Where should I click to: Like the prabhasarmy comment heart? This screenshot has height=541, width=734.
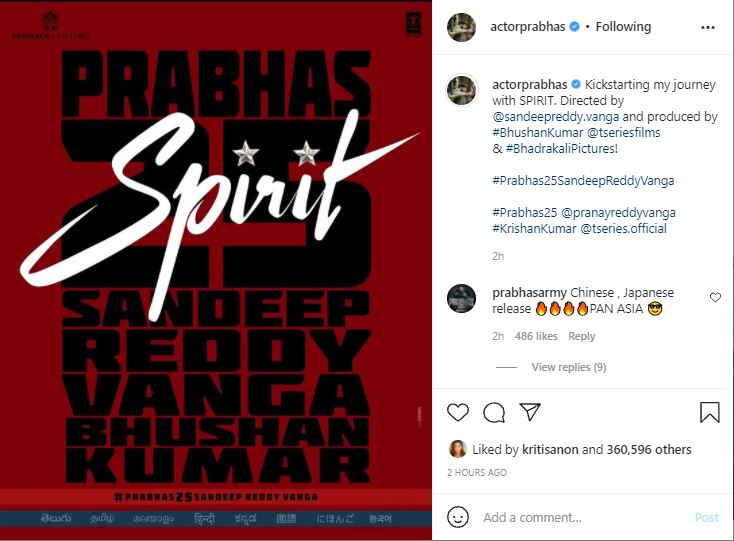pos(715,297)
